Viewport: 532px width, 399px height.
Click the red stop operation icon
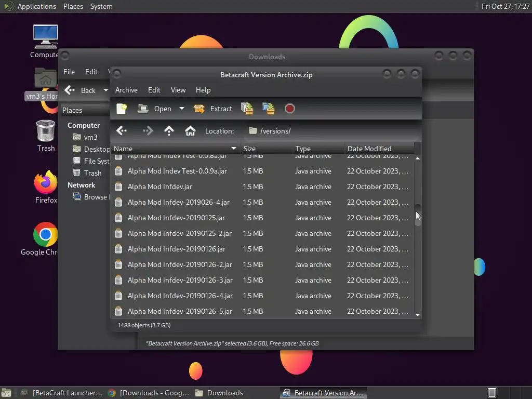[x=290, y=109]
